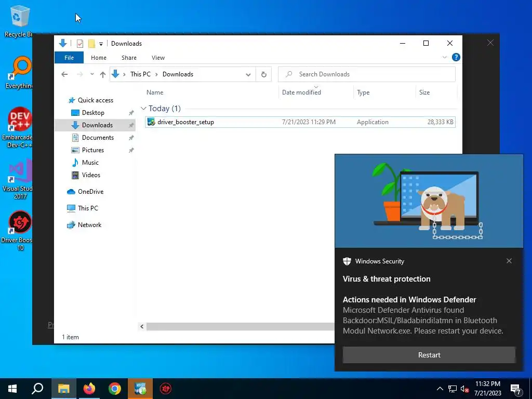Select Quick access in navigation pane
Image resolution: width=532 pixels, height=399 pixels.
96,100
